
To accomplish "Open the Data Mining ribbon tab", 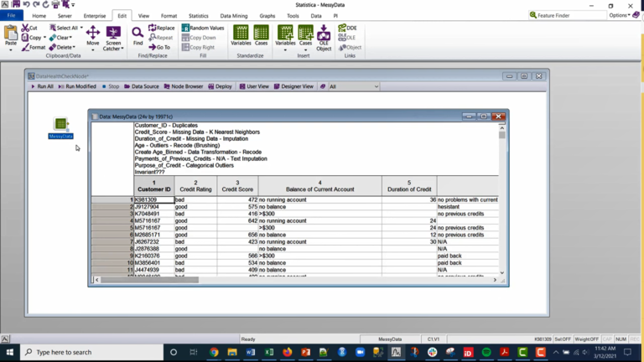I will (x=234, y=16).
